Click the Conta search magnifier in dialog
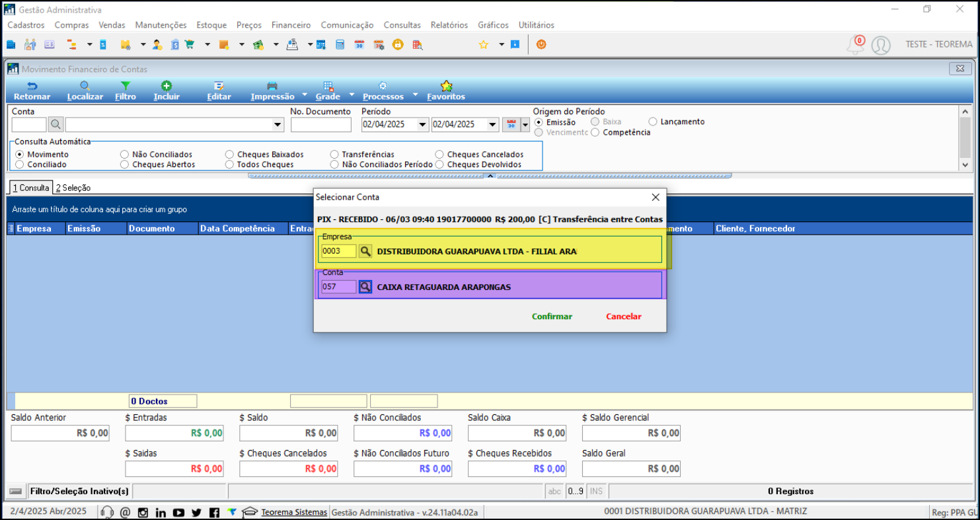The width and height of the screenshot is (980, 520). pos(365,287)
